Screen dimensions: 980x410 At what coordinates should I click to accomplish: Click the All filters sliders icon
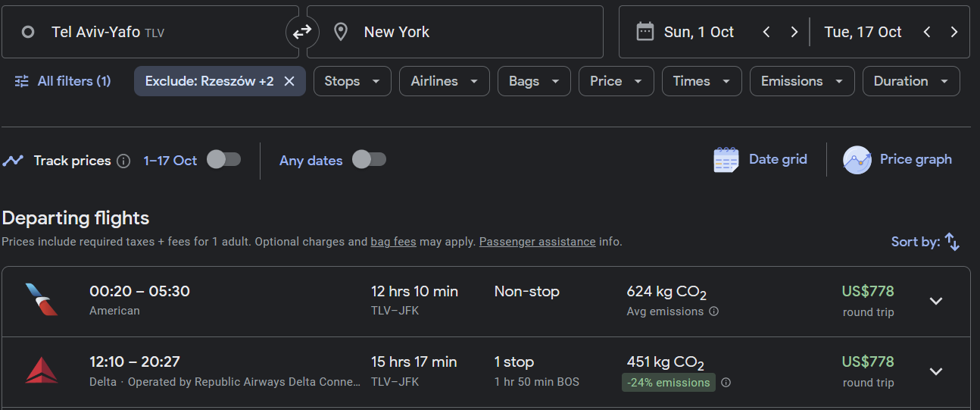click(22, 81)
